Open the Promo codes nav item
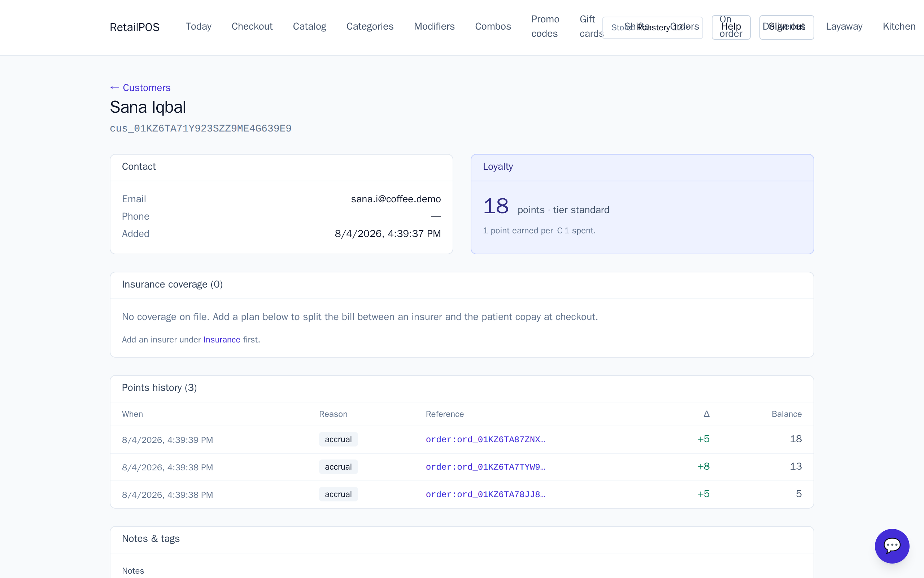 pos(545,26)
